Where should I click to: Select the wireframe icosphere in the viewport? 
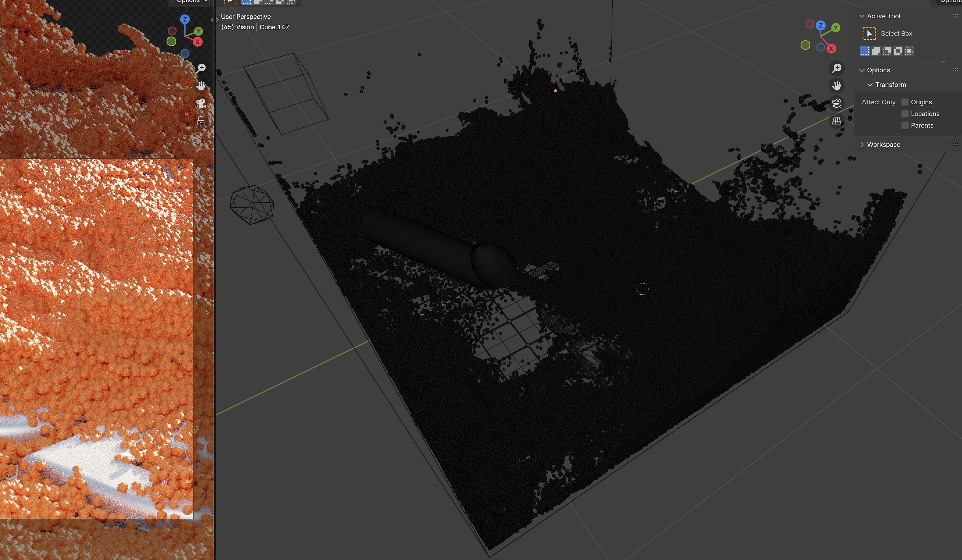252,205
